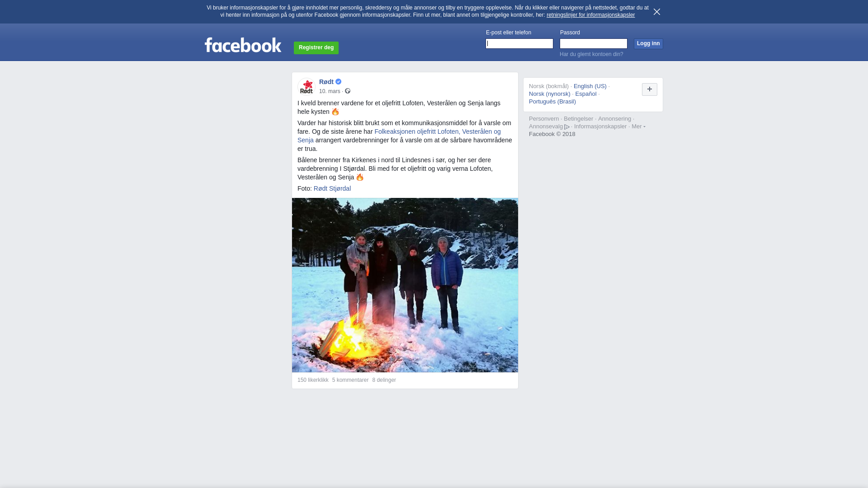868x488 pixels.
Task: Click the Registrer deg button
Action: (316, 47)
